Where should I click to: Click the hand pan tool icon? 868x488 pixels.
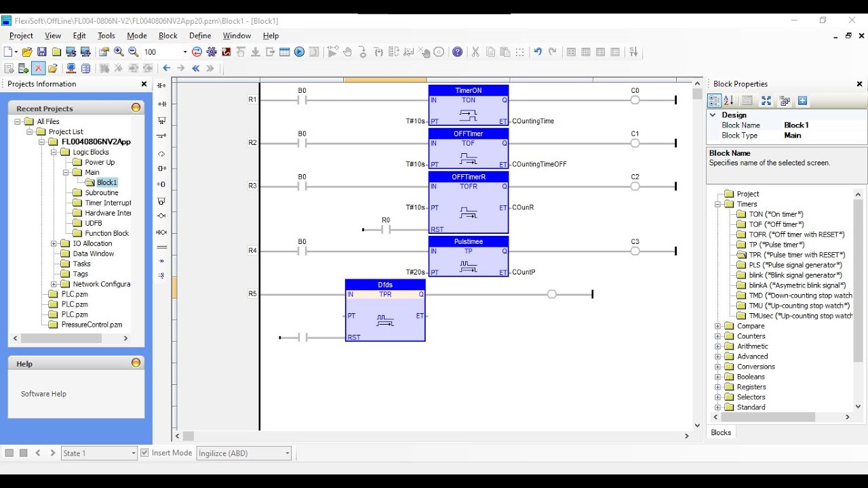click(348, 52)
